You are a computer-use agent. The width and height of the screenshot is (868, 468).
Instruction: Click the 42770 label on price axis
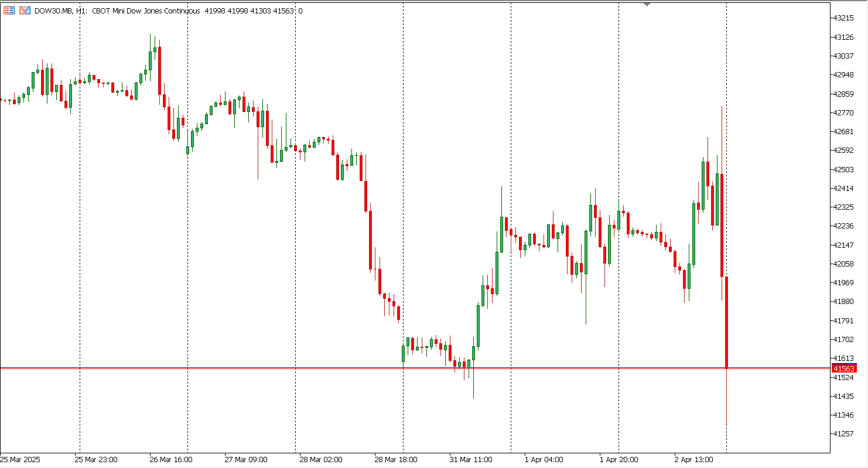844,112
